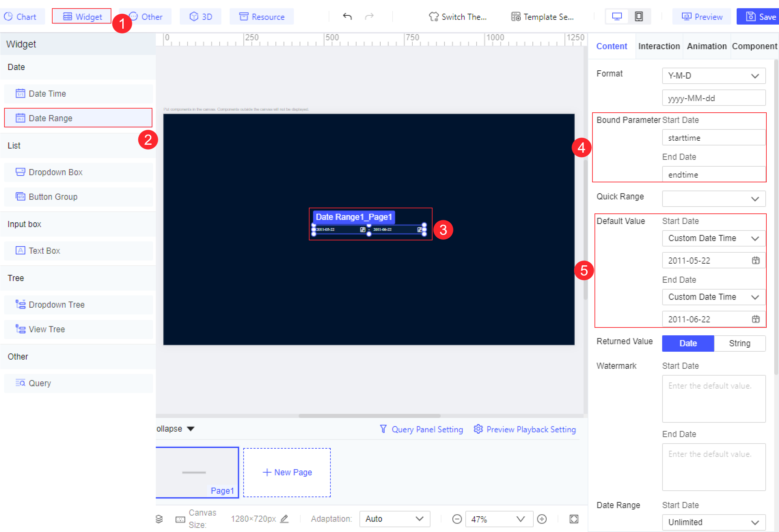The image size is (779, 532).
Task: Switch to desktop monitor view icon
Action: click(617, 16)
